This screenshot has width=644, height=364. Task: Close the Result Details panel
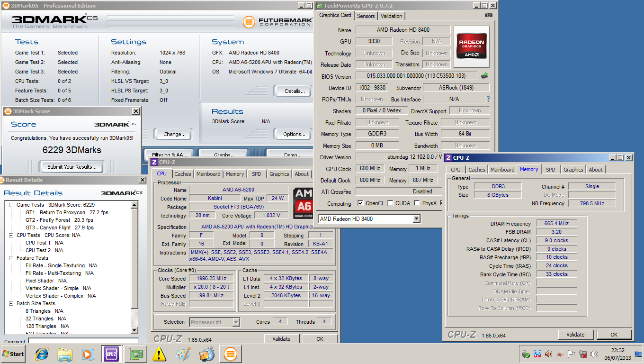(143, 180)
